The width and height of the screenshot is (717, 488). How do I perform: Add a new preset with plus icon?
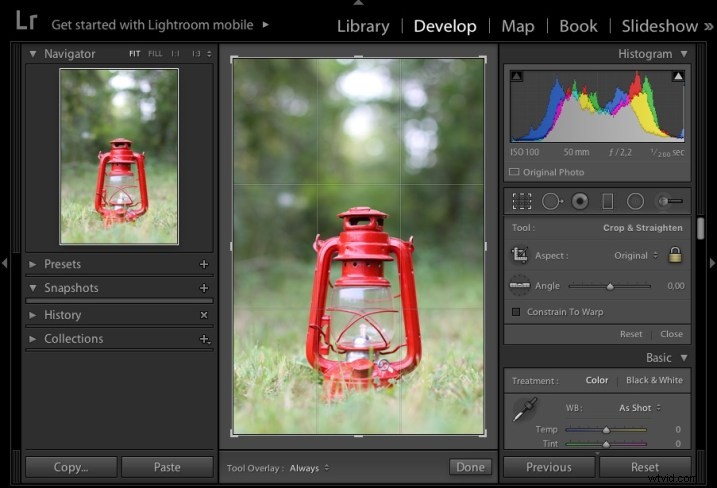(204, 264)
